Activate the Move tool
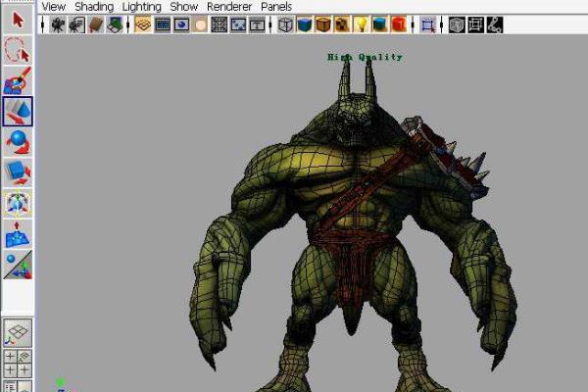Screen dimensions: 588x392 [x=18, y=112]
